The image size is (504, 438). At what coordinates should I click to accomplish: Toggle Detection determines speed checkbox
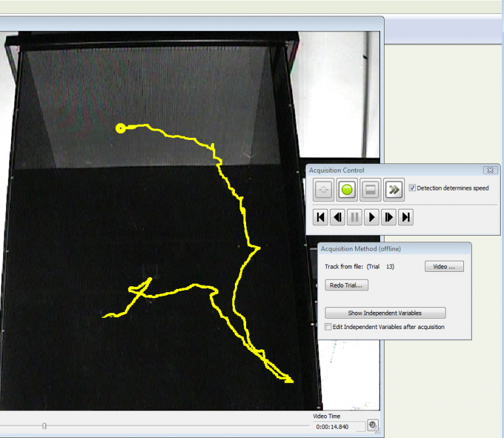click(412, 188)
